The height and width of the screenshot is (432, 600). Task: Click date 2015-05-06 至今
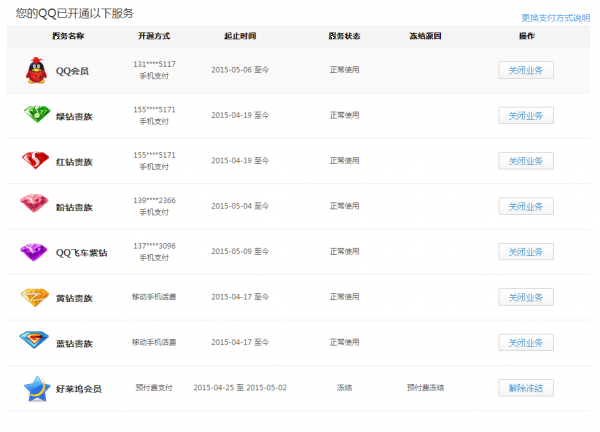pyautogui.click(x=240, y=70)
